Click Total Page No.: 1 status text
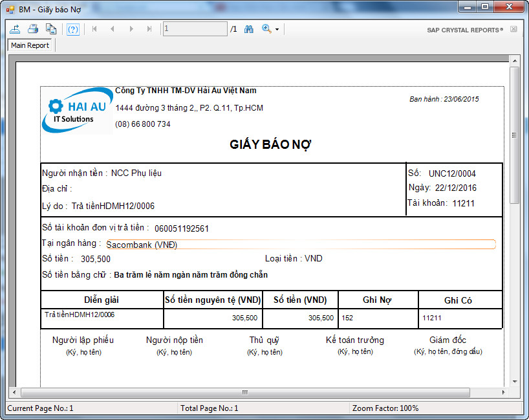Viewport: 529px width, 420px height. [x=209, y=408]
